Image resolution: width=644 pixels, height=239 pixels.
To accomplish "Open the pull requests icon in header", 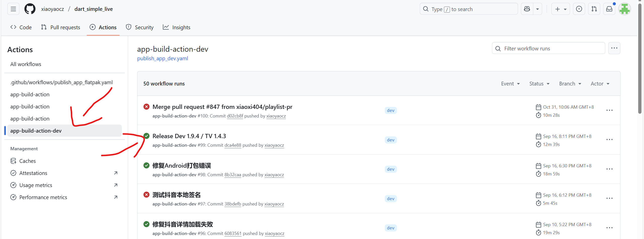I will (x=594, y=9).
